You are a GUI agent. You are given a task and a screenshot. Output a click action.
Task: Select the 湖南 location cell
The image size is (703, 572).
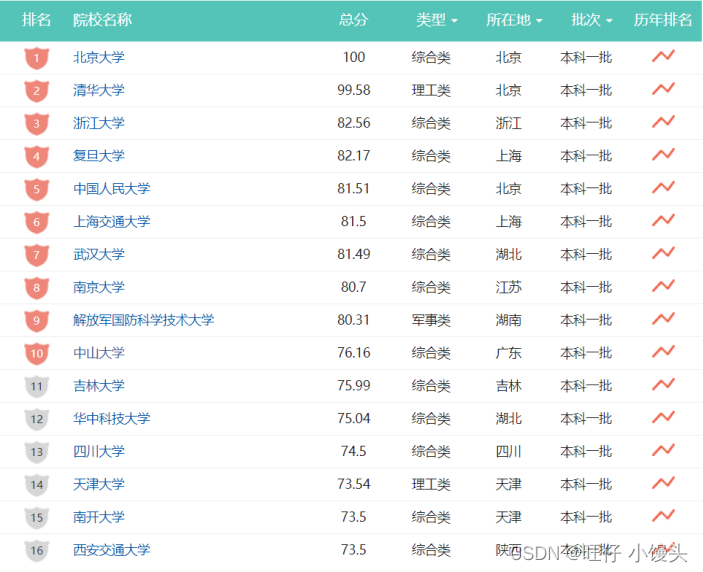pos(508,320)
